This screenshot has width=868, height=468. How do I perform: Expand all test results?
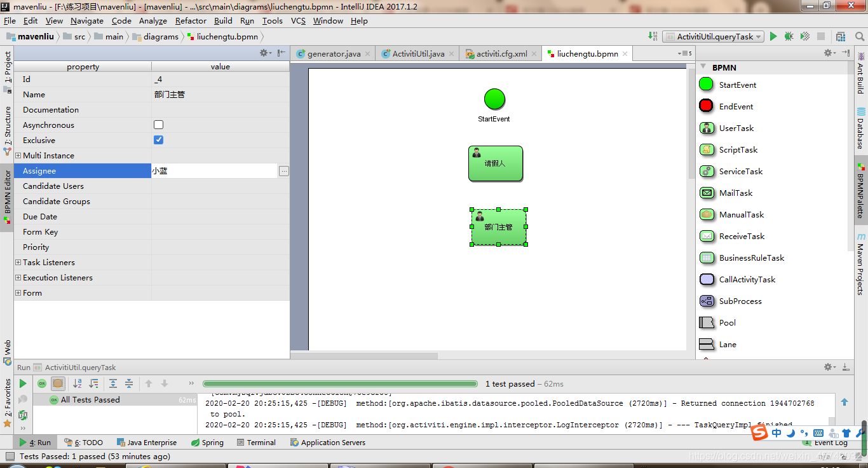(x=113, y=383)
